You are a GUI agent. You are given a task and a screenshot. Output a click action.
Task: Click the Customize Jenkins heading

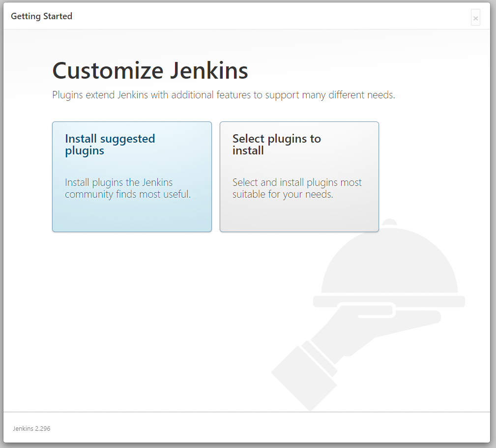coord(150,70)
